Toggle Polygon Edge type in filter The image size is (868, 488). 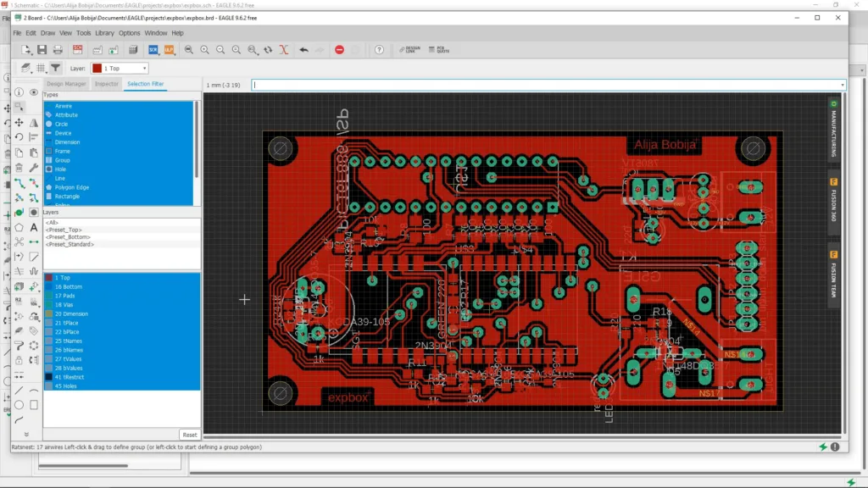point(119,187)
